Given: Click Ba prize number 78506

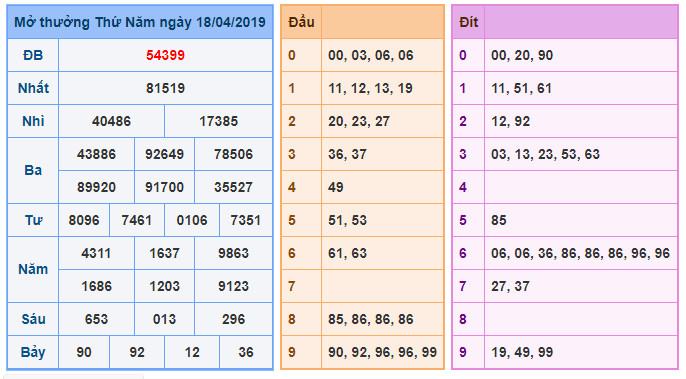Looking at the screenshot, I should pos(233,154).
